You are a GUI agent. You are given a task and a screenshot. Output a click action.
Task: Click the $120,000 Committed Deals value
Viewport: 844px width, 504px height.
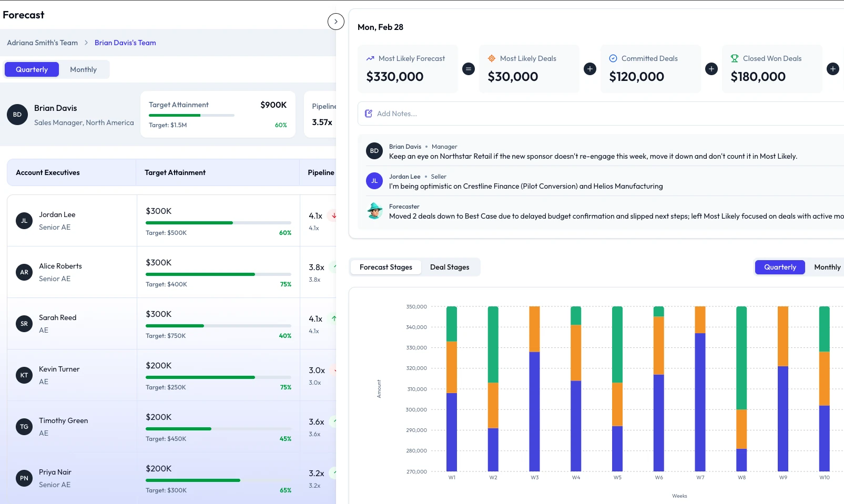(x=636, y=77)
